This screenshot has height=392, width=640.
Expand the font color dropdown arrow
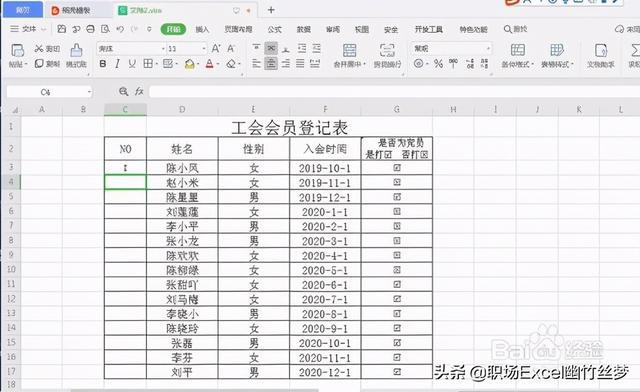pos(218,64)
